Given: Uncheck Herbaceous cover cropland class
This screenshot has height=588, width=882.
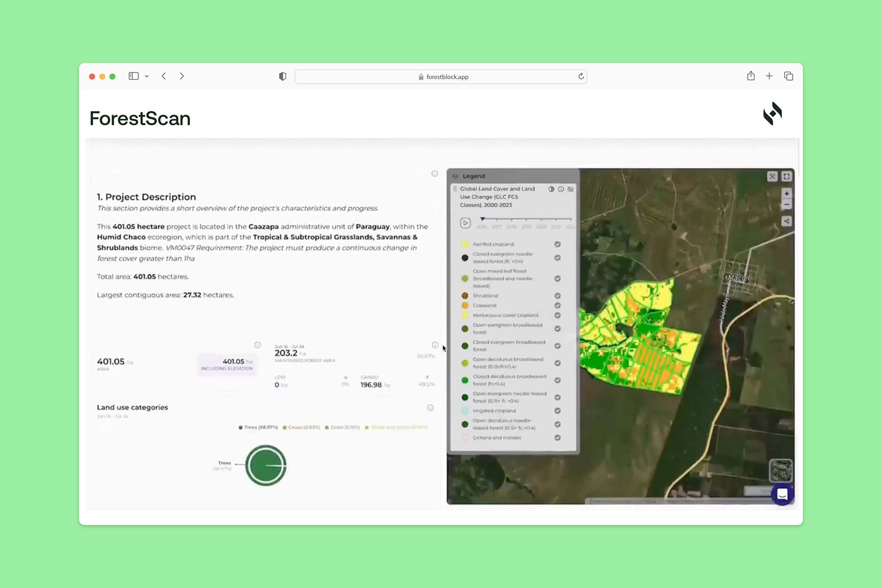Looking at the screenshot, I should click(x=557, y=315).
